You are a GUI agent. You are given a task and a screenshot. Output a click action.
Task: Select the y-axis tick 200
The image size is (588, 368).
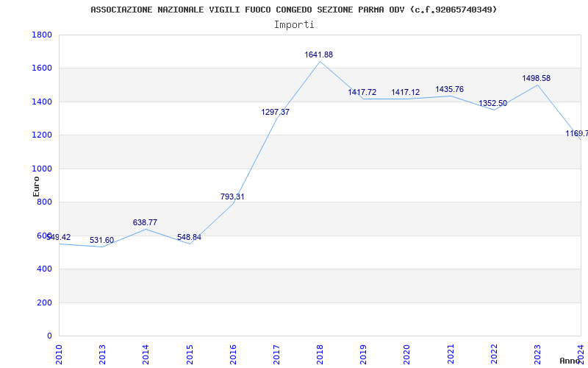click(44, 302)
